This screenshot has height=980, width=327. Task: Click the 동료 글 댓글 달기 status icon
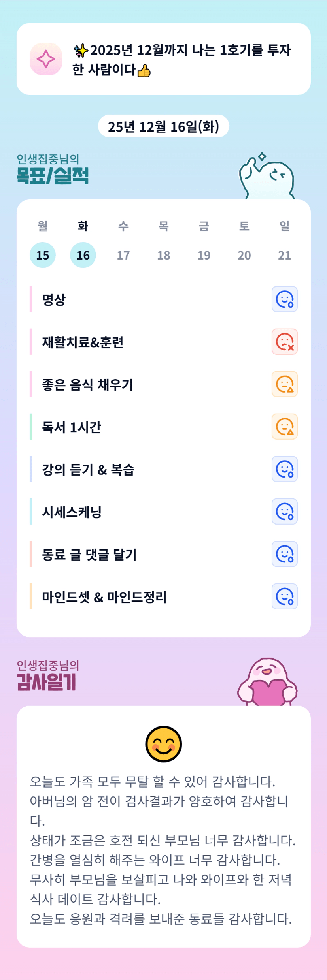click(x=284, y=554)
